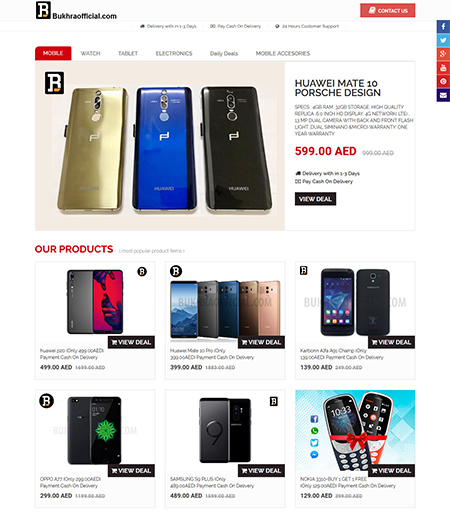This screenshot has height=512, width=450.
Task: Go to the ELECTRONICS tab
Action: click(x=174, y=53)
